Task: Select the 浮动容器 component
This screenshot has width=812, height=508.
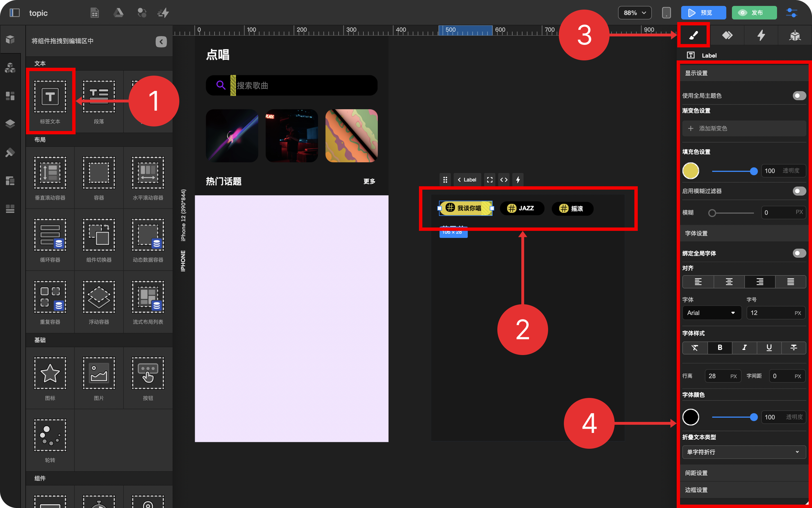Action: pyautogui.click(x=99, y=302)
